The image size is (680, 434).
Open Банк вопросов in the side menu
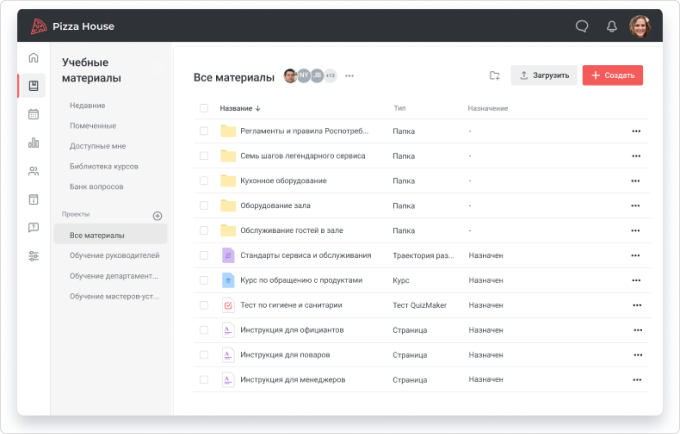96,187
